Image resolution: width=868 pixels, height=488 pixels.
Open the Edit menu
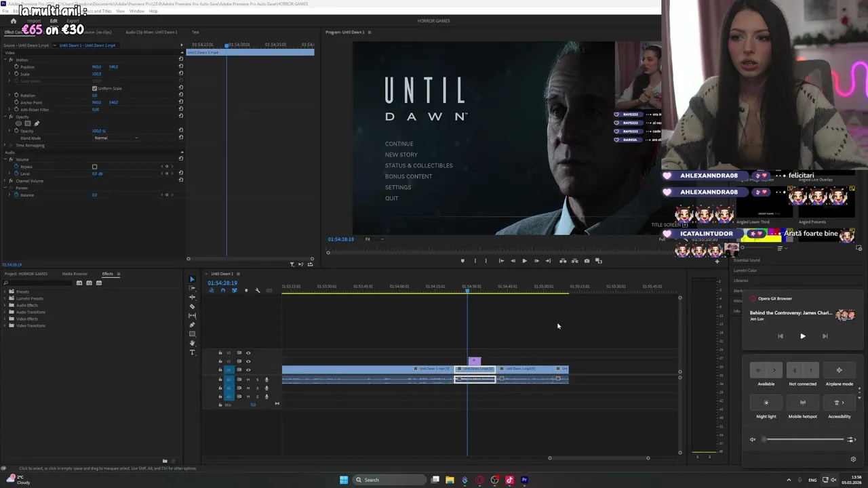tap(18, 11)
